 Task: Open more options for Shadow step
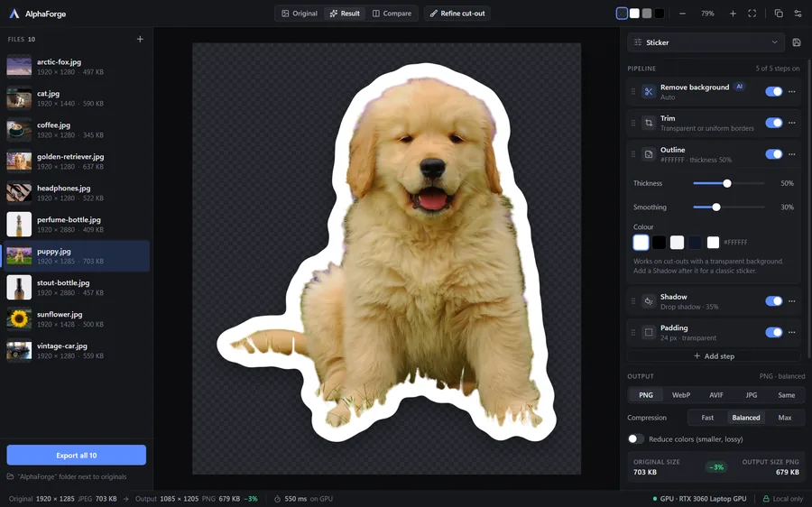point(792,301)
